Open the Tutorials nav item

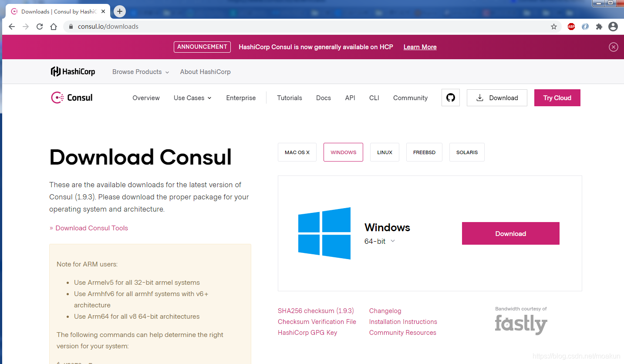pos(290,98)
